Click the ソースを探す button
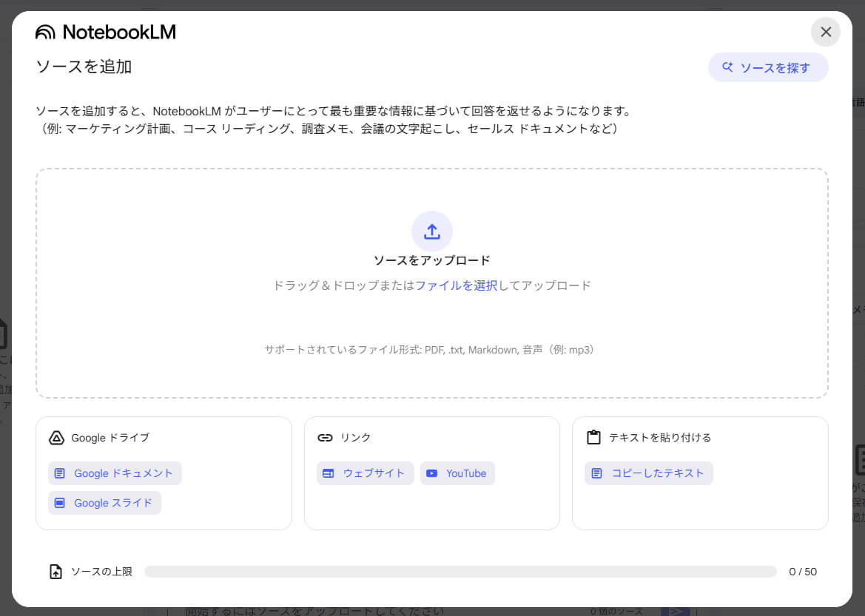Screen dimensions: 865x616 [x=768, y=67]
